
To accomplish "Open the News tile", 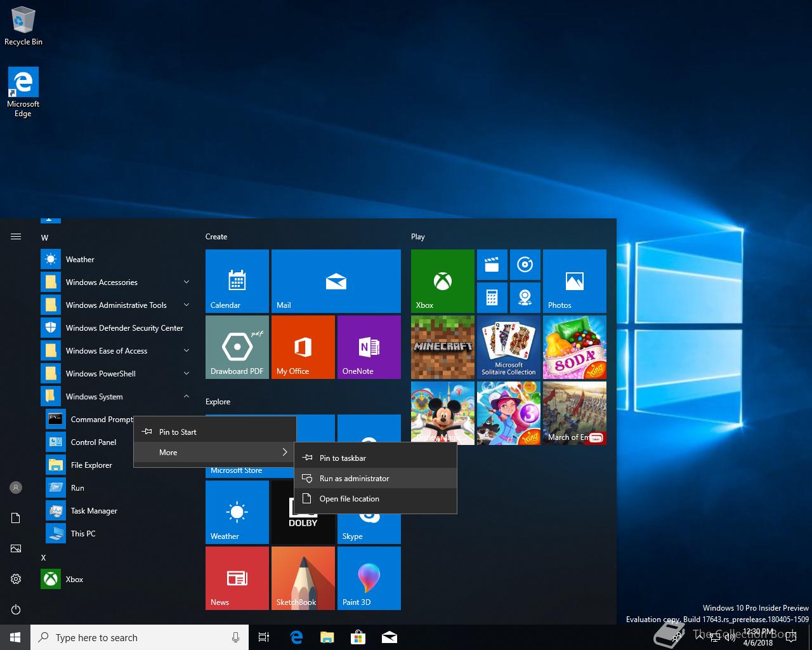I will [x=237, y=578].
